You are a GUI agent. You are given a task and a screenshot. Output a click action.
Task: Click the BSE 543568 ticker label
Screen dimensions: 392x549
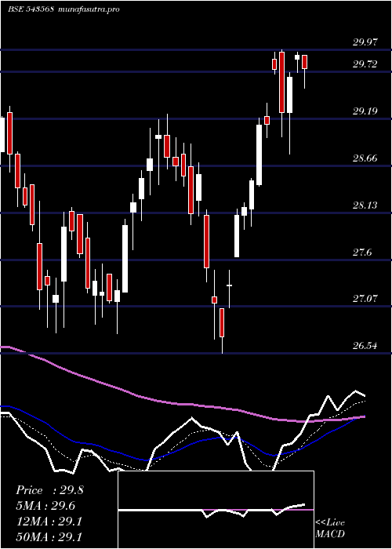[31, 9]
